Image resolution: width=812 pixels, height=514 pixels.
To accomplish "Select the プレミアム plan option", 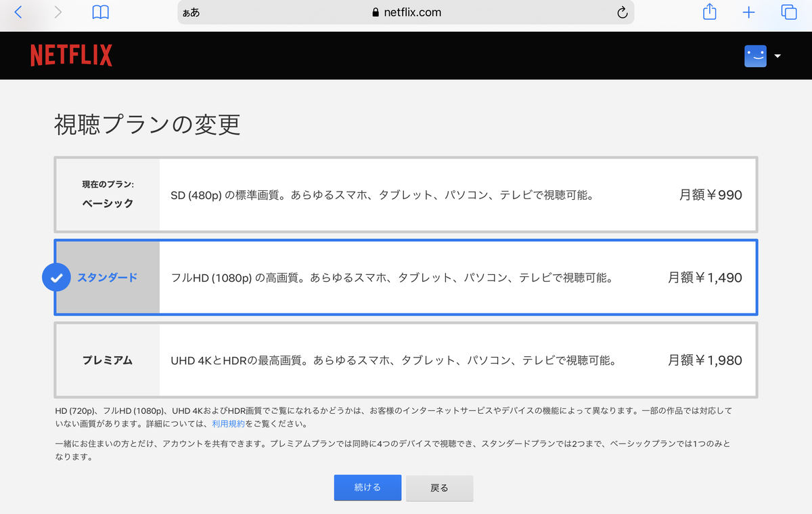I will [406, 360].
